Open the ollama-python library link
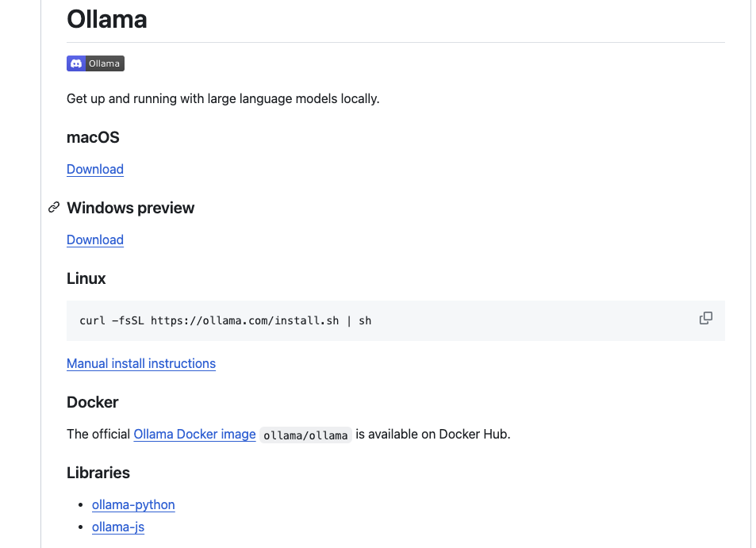The width and height of the screenshot is (756, 548). click(133, 504)
